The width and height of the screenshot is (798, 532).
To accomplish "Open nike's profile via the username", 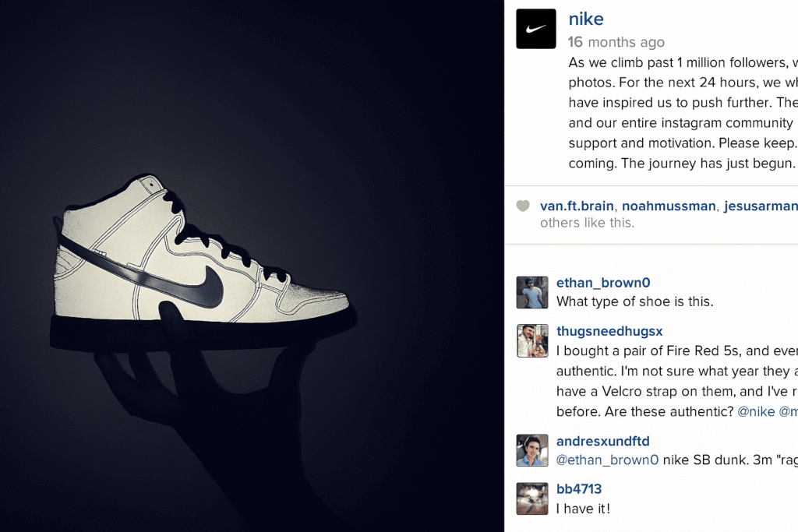I will click(x=585, y=18).
